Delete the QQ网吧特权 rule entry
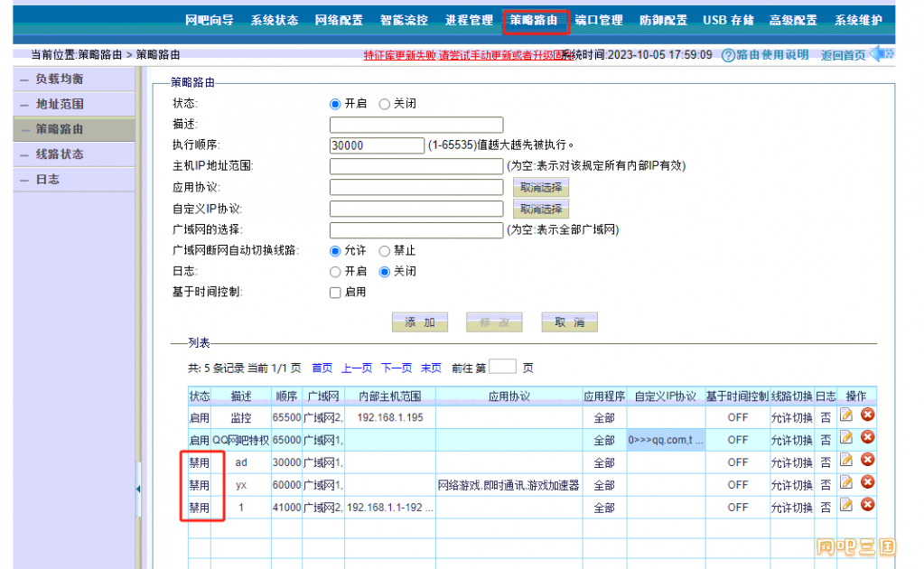 [867, 438]
